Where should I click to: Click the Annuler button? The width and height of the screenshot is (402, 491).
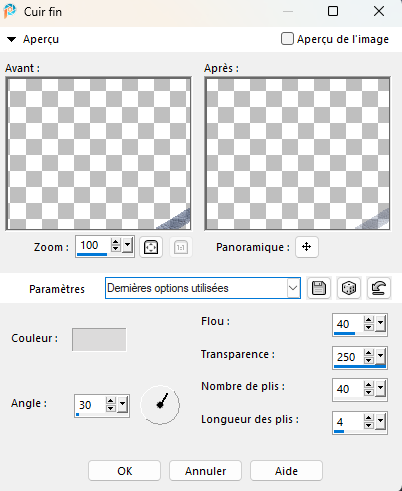pyautogui.click(x=205, y=471)
